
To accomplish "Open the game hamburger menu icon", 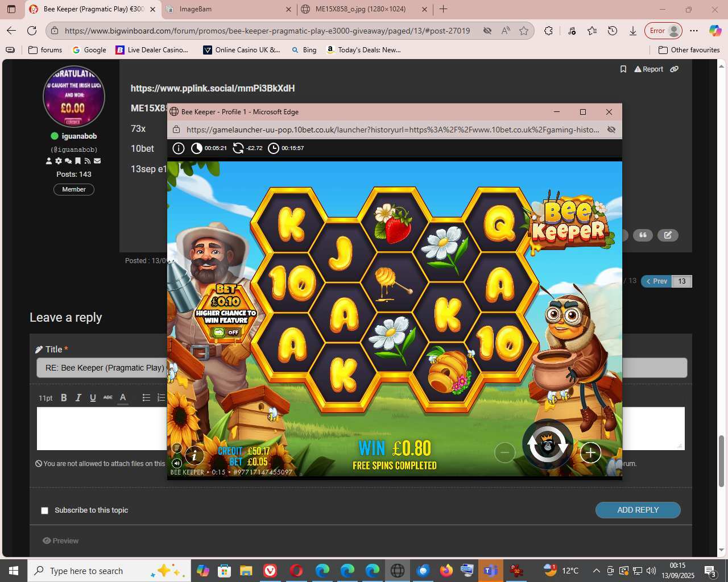I will point(177,448).
